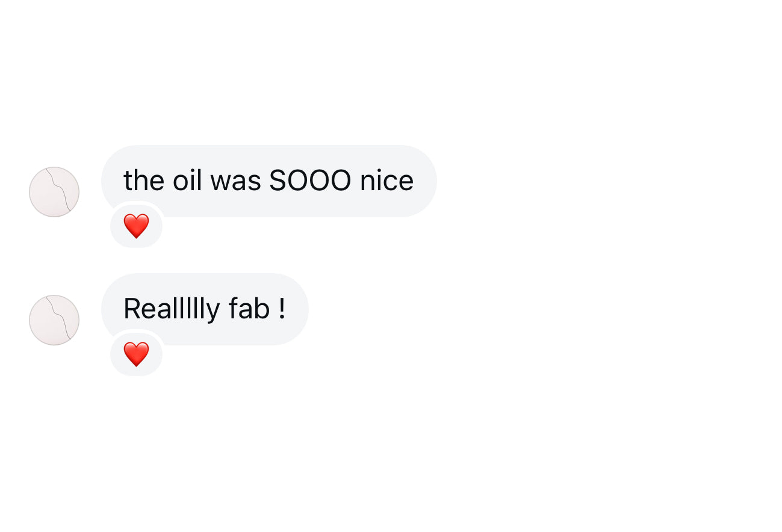Viewport: 782px width, 532px height.
Task: Click the word 'the' starting the first message
Action: (x=144, y=181)
